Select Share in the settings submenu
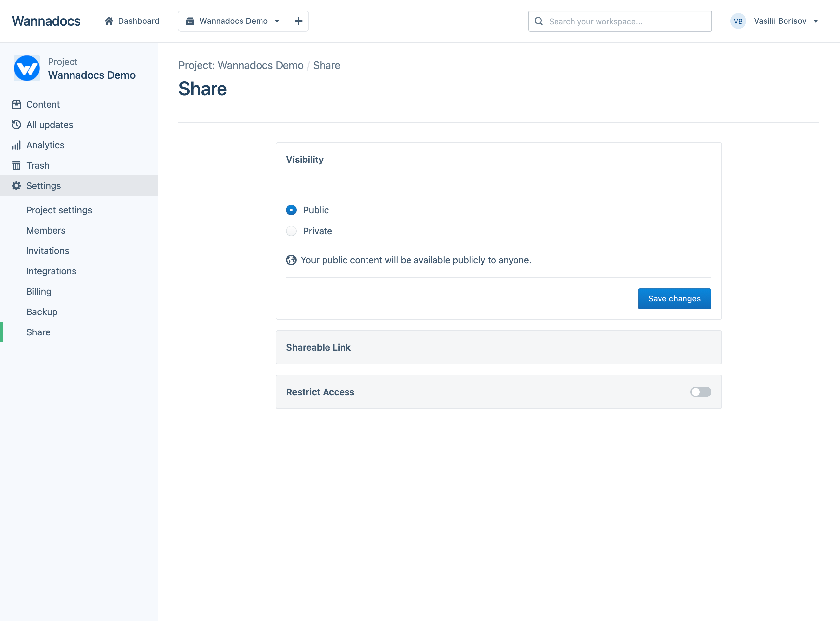The height and width of the screenshot is (621, 840). [38, 332]
